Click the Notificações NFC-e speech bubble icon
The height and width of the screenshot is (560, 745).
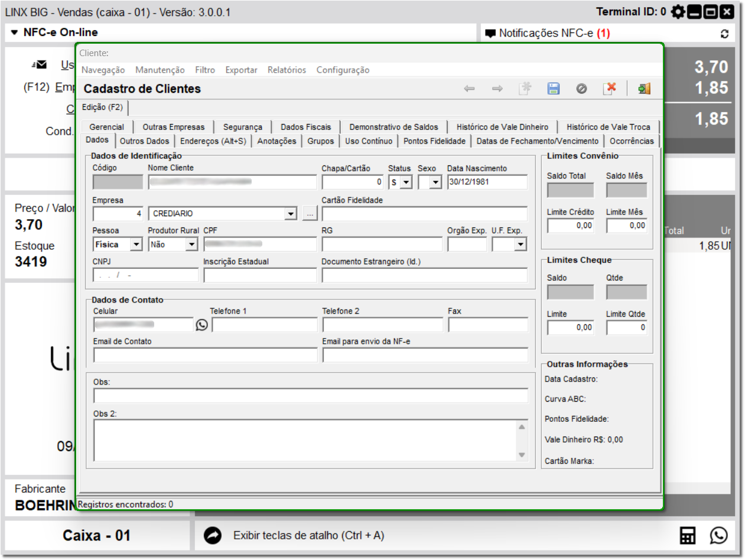pos(490,34)
